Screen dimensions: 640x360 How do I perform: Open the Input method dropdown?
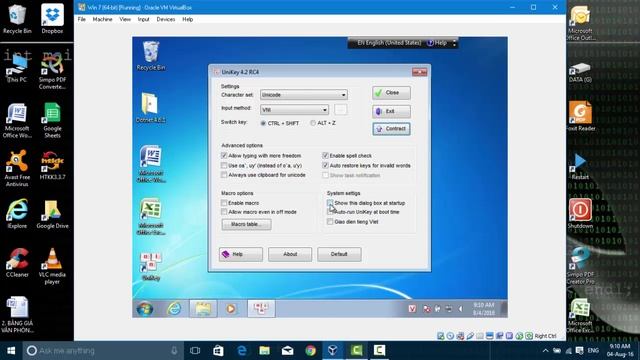294,109
